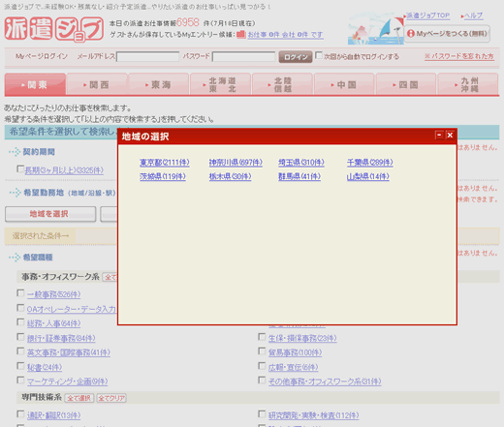This screenshot has width=504, height=427.
Task: Check the 広報・宣伝(6件) checkbox
Action: pyautogui.click(x=262, y=366)
